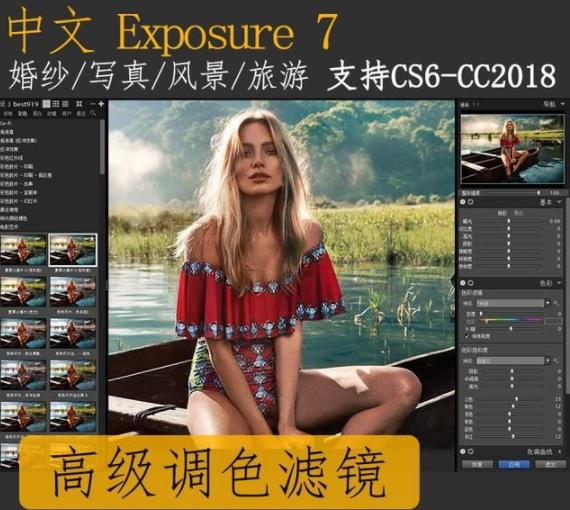Image resolution: width=570 pixels, height=510 pixels.
Task: Select category '彩色胶片 - 宝丽来'
Action: point(19,193)
